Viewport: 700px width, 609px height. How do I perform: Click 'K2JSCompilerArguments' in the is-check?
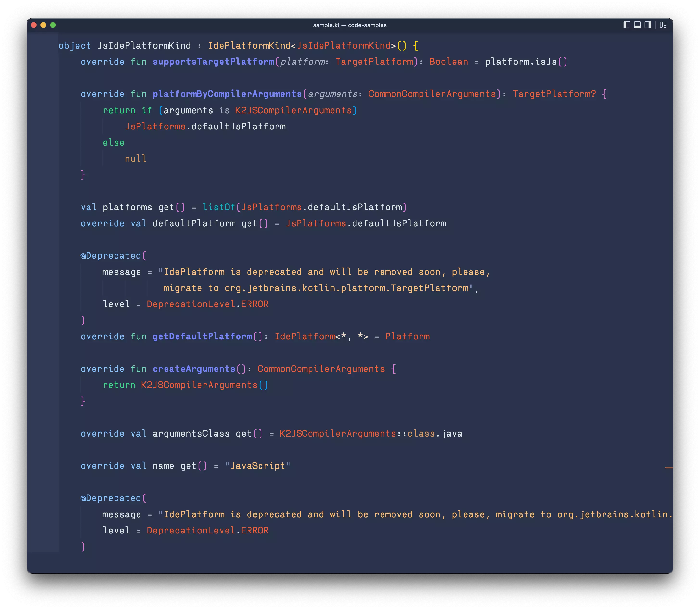pos(293,110)
